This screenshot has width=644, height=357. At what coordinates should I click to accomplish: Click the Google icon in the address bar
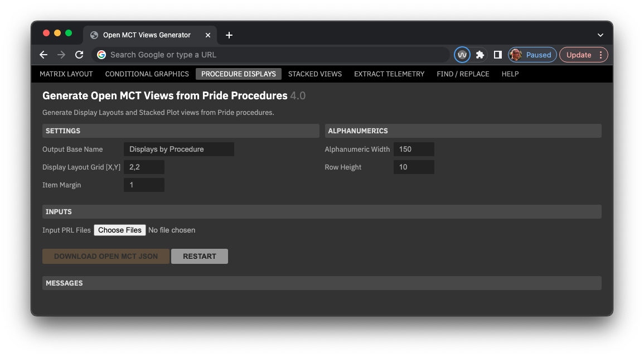point(101,55)
